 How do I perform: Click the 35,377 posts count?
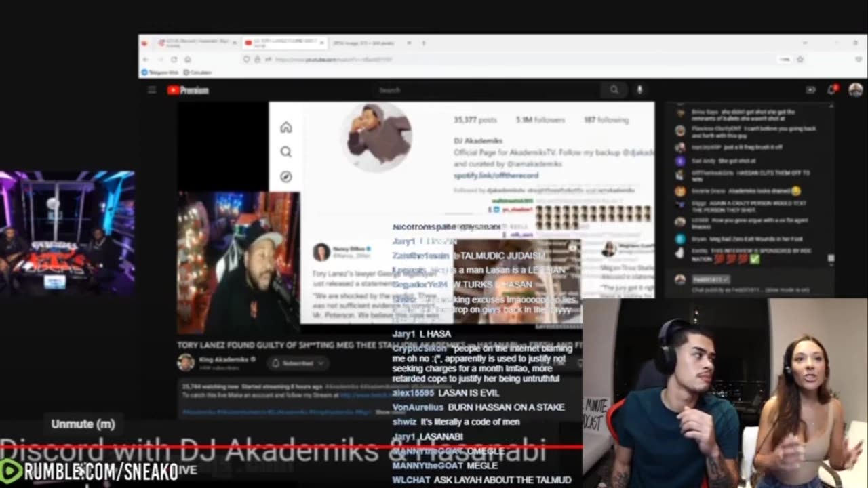(x=475, y=120)
